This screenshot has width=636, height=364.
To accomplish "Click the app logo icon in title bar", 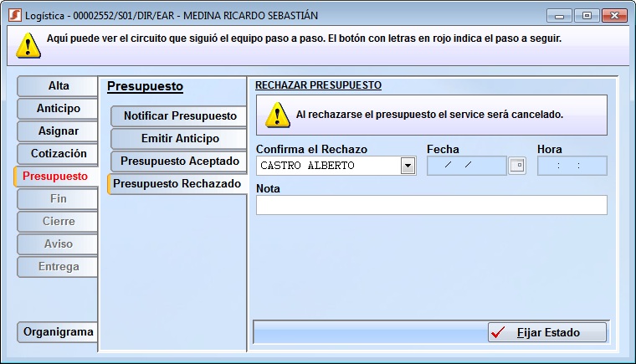I will (14, 16).
